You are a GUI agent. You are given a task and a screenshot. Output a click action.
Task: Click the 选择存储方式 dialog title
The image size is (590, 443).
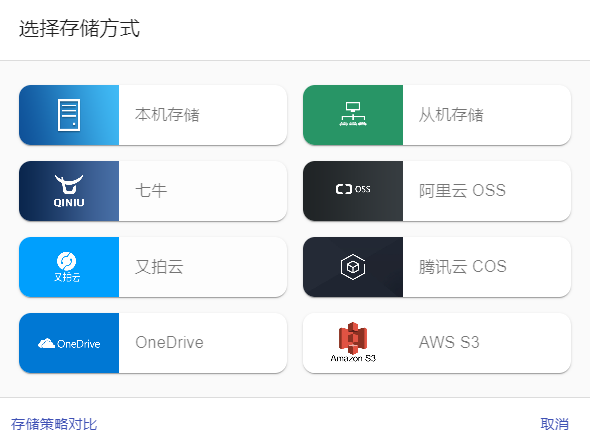(79, 29)
